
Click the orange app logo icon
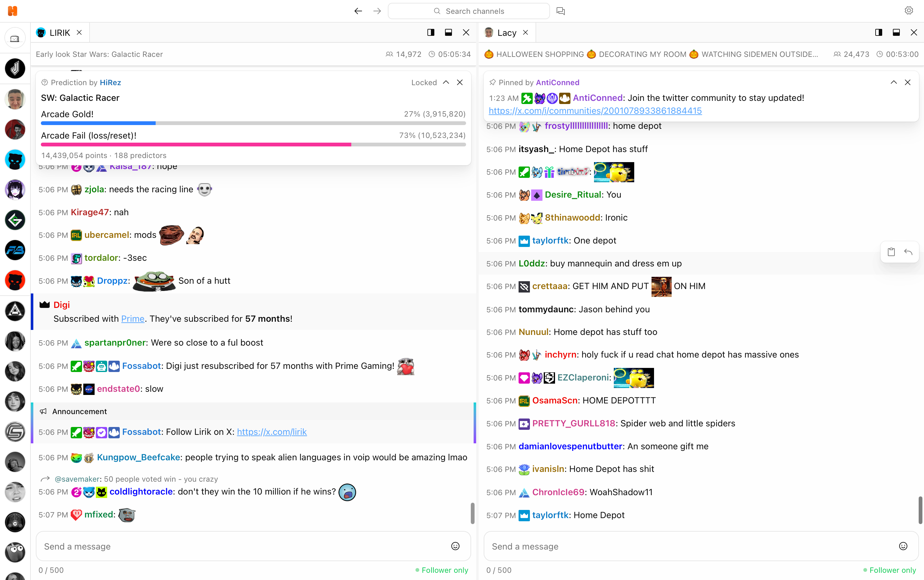[13, 11]
